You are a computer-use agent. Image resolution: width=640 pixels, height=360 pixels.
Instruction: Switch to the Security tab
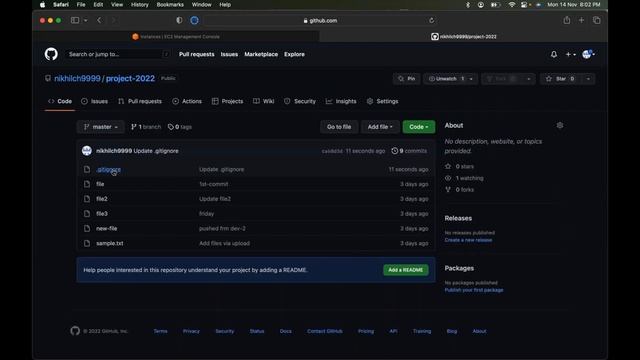click(300, 101)
